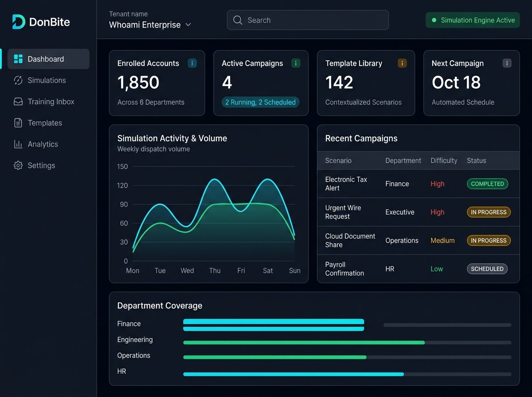
Task: Click Simulation Activity & Volume heading
Action: point(172,138)
